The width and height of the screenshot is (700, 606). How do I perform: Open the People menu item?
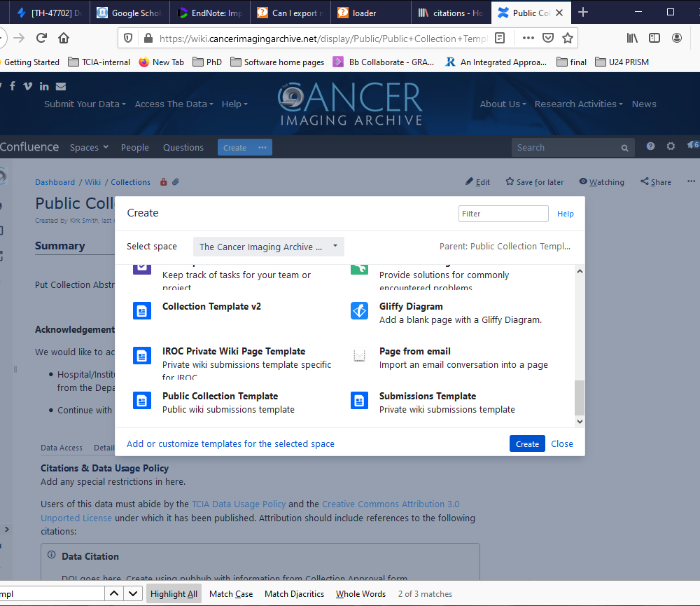[x=135, y=147]
